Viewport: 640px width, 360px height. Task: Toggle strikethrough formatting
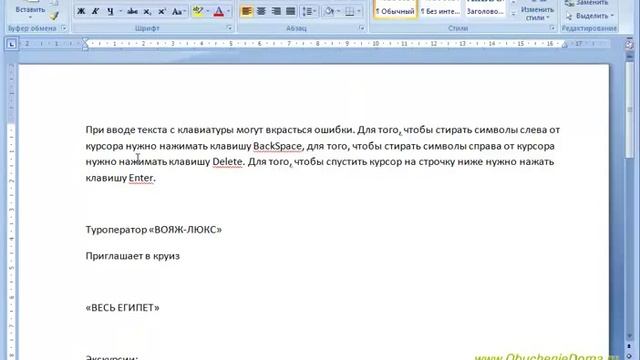132,11
